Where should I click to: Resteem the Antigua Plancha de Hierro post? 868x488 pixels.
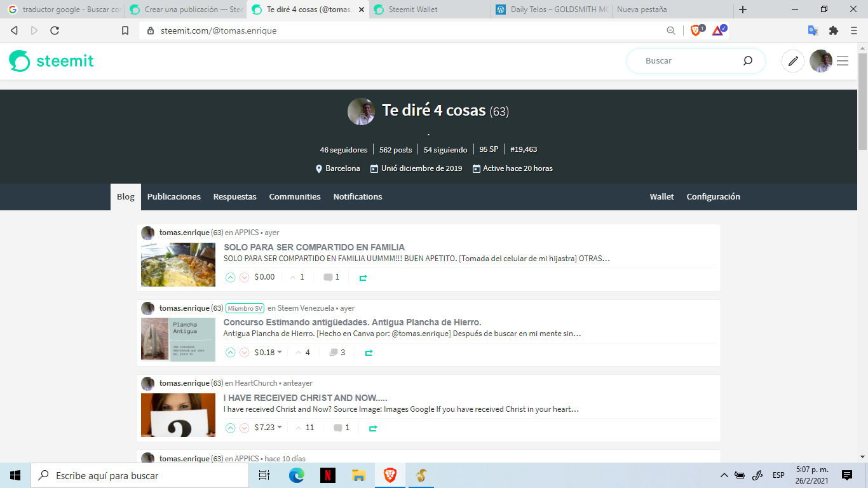(x=369, y=353)
